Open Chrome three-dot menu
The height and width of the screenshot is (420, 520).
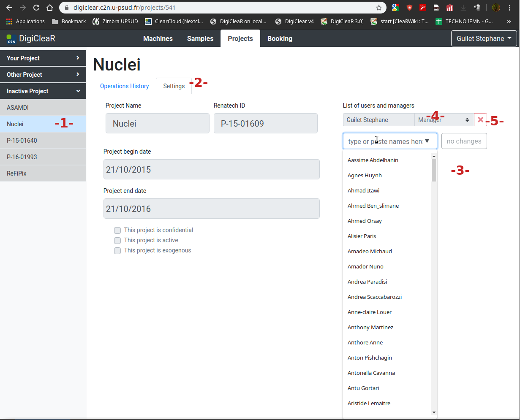[x=510, y=8]
